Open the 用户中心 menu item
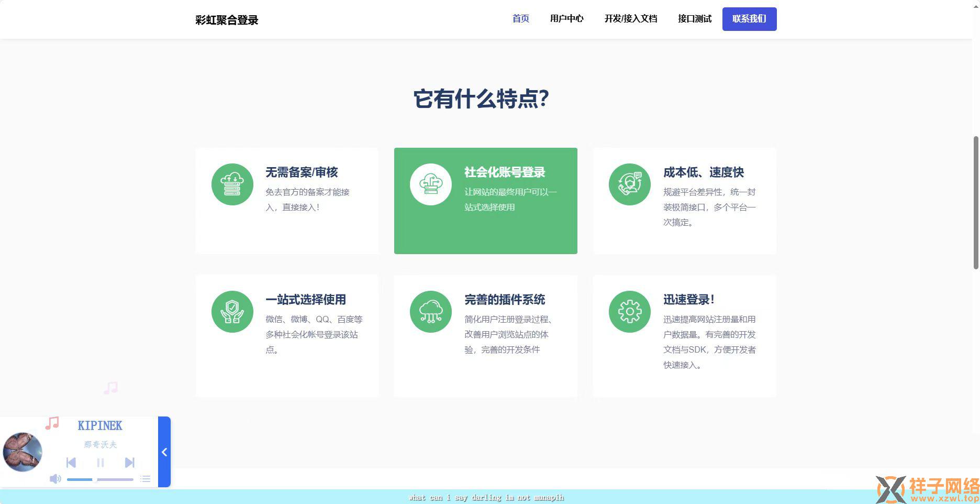Screen dimensions: 980x504 click(566, 19)
